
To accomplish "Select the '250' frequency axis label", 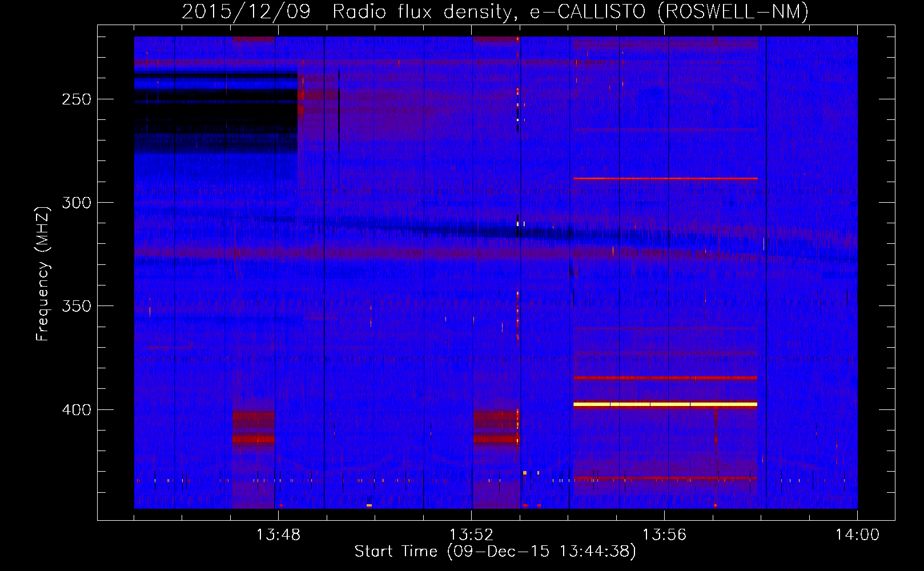I will pos(77,99).
